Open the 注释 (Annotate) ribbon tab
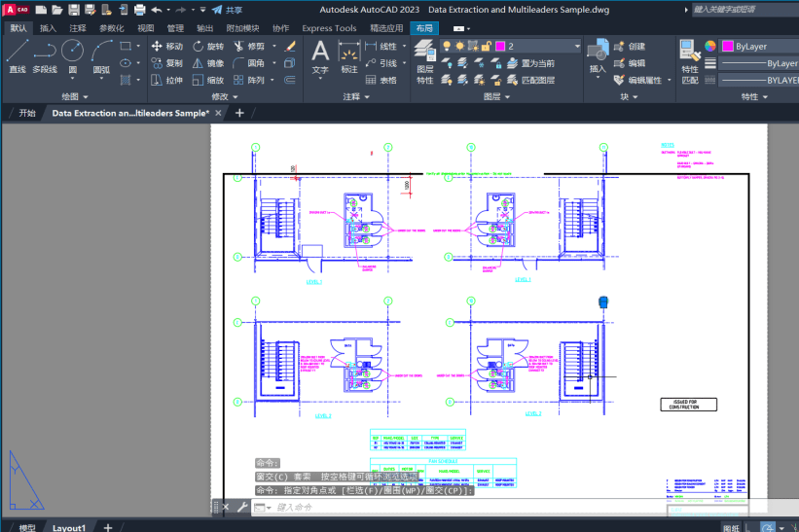 [78, 28]
